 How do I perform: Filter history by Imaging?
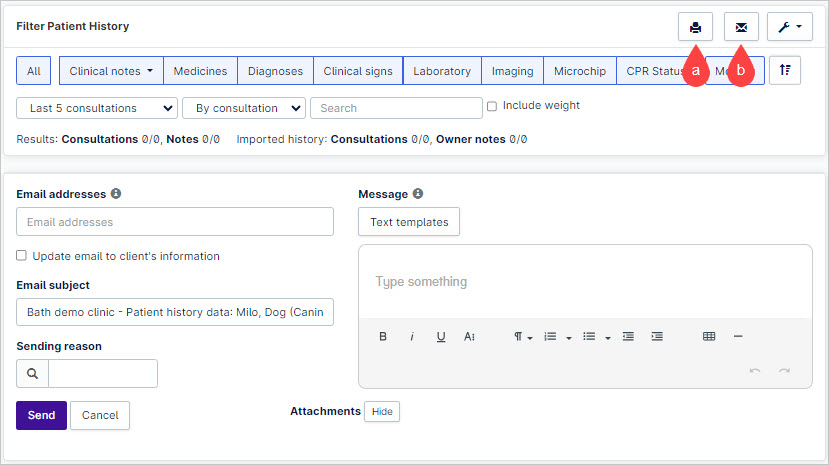(x=512, y=71)
